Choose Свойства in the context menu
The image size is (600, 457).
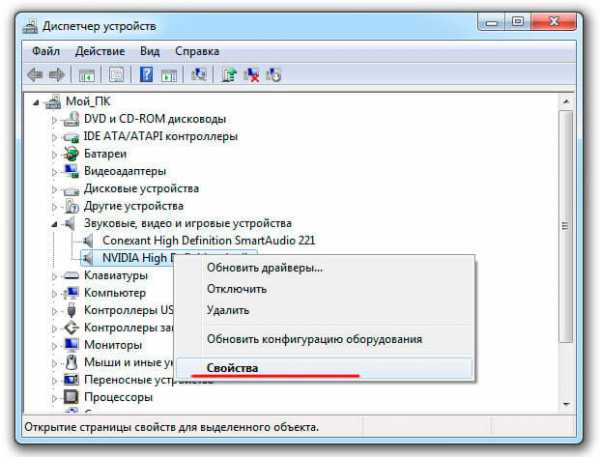coord(232,368)
